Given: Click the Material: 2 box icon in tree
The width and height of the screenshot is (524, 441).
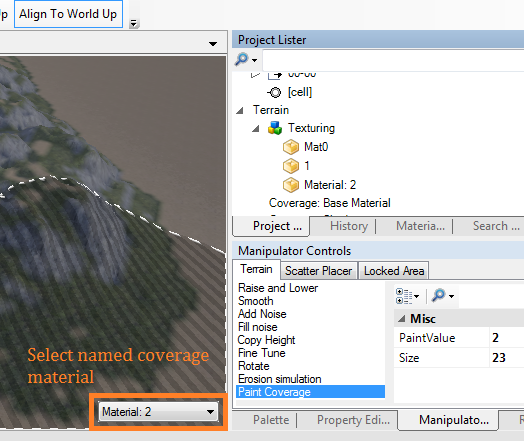Looking at the screenshot, I should point(291,185).
